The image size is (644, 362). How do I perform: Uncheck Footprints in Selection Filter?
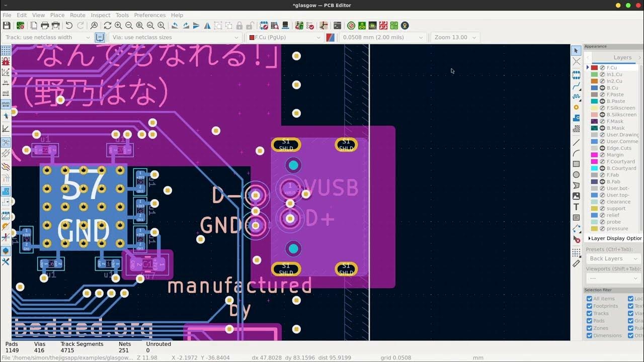click(x=589, y=306)
